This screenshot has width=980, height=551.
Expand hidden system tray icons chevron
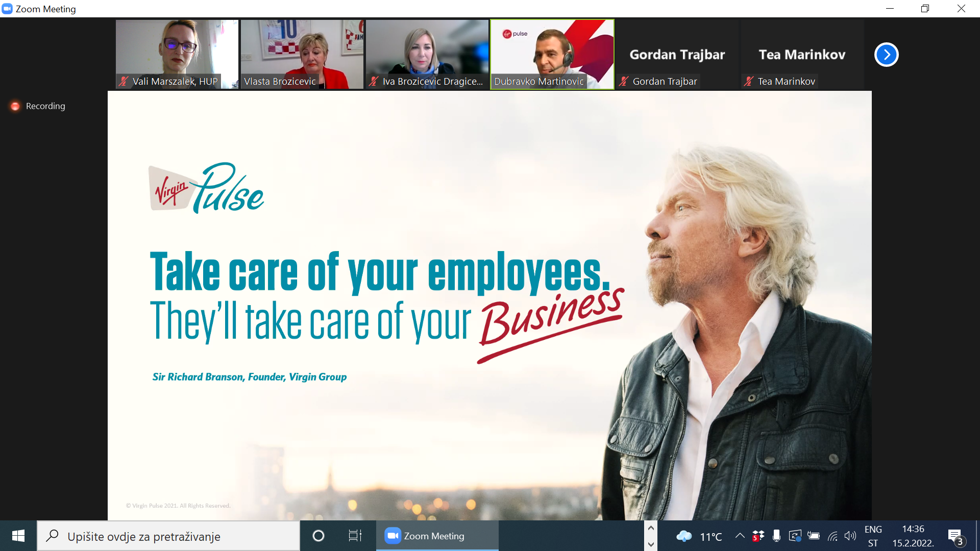click(740, 535)
